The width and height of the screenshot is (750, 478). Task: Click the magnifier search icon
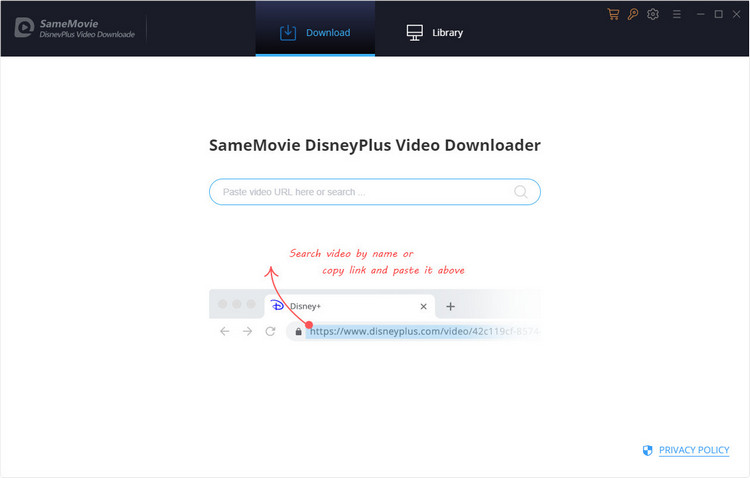tap(520, 192)
